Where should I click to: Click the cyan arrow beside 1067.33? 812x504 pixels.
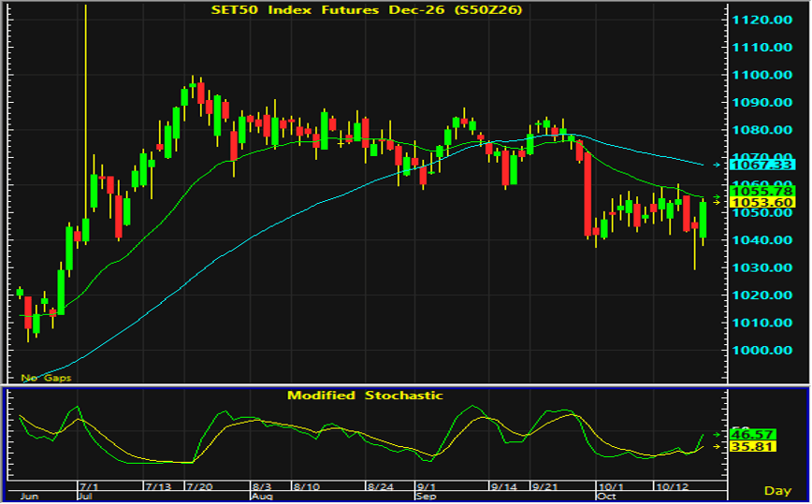click(717, 166)
